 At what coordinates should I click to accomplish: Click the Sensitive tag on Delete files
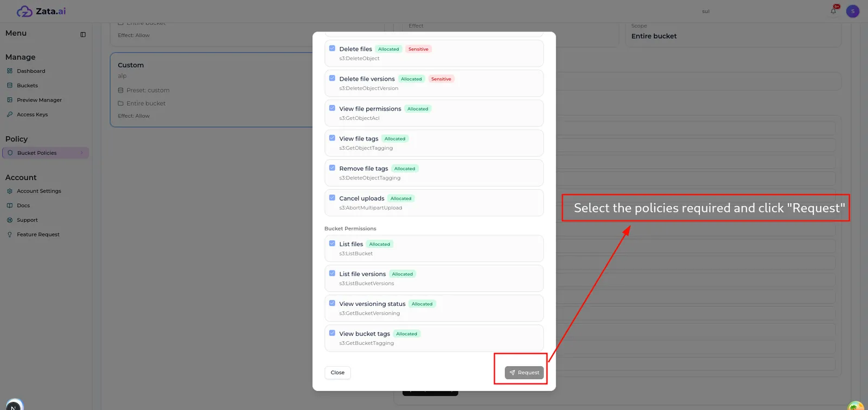pyautogui.click(x=418, y=49)
